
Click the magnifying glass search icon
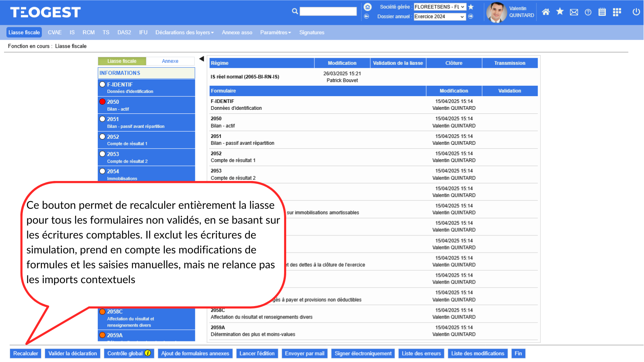(295, 11)
